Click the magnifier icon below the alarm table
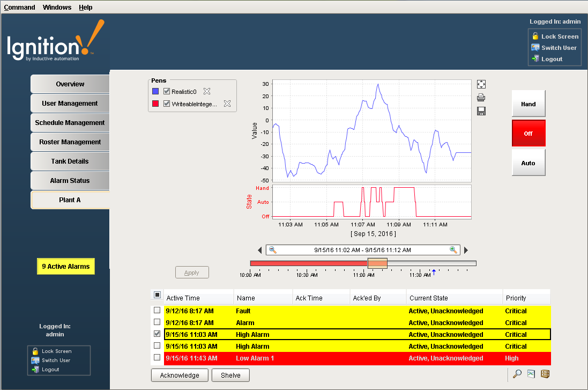The image size is (588, 390). click(x=517, y=374)
